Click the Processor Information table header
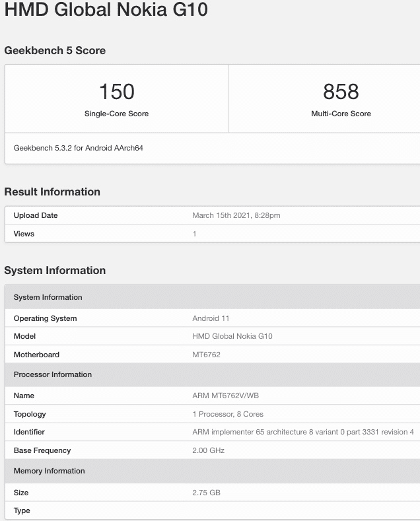Viewport: 420px width, 521px height. [x=213, y=374]
